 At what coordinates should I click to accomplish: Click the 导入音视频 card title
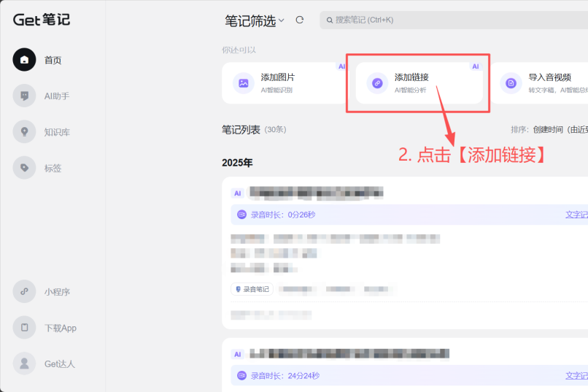click(550, 77)
